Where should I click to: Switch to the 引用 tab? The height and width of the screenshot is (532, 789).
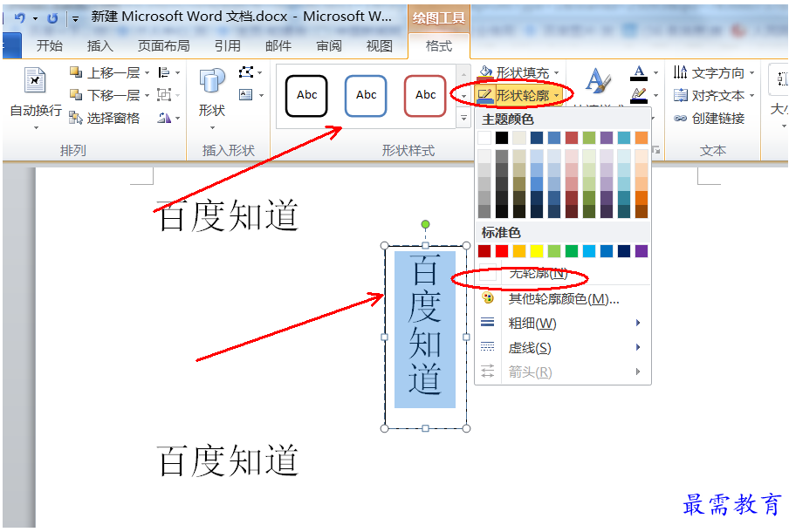[228, 46]
